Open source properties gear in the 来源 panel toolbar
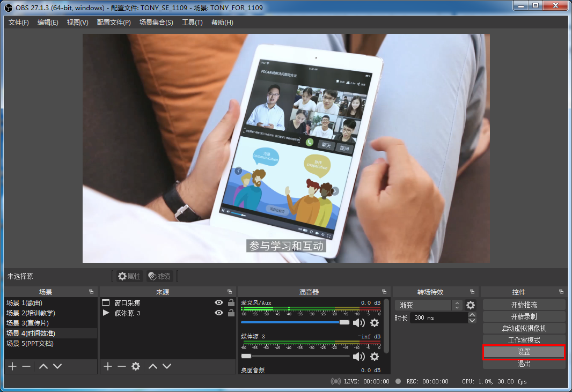Viewport: 572px width, 392px height. tap(136, 366)
